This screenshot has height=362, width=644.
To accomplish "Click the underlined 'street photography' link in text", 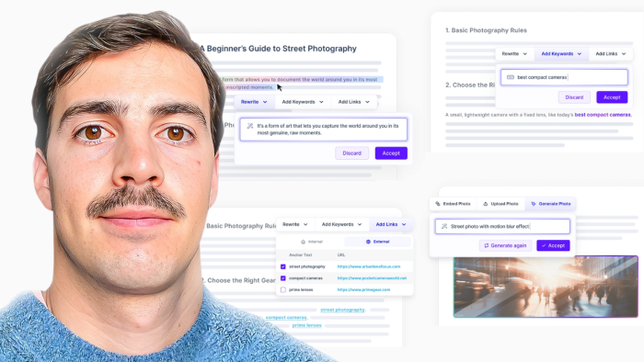I will click(x=342, y=310).
